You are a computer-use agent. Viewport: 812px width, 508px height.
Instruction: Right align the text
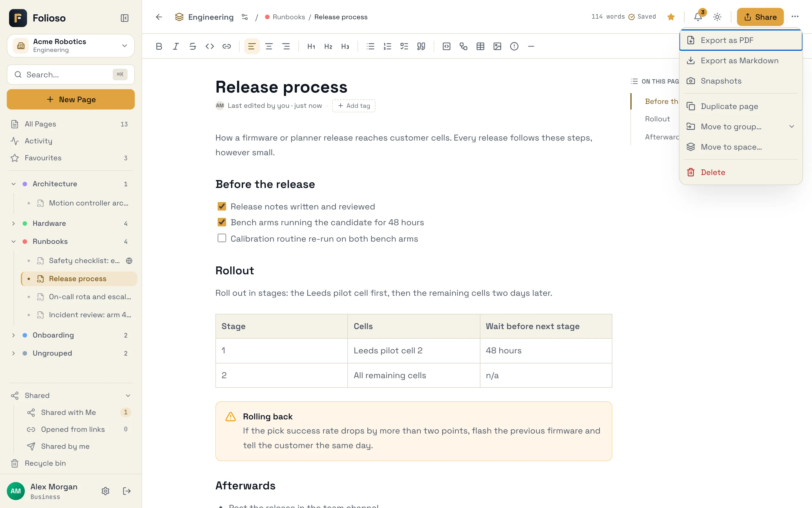286,46
